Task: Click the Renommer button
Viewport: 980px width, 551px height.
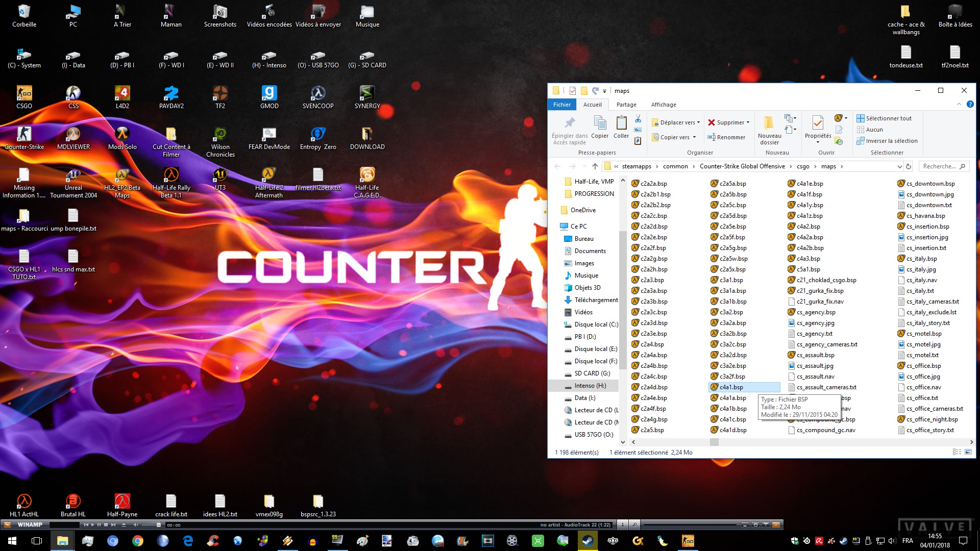Action: [726, 137]
